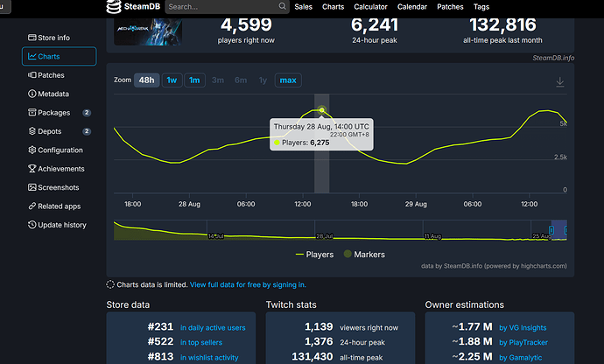Open the Sales menu in the top bar
This screenshot has width=604, height=364.
pos(303,7)
